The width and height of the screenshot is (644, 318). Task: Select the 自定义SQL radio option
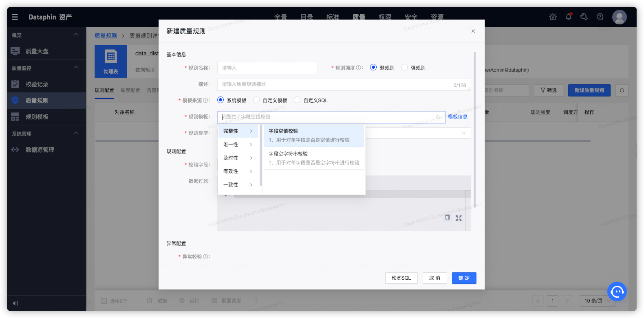tap(297, 100)
